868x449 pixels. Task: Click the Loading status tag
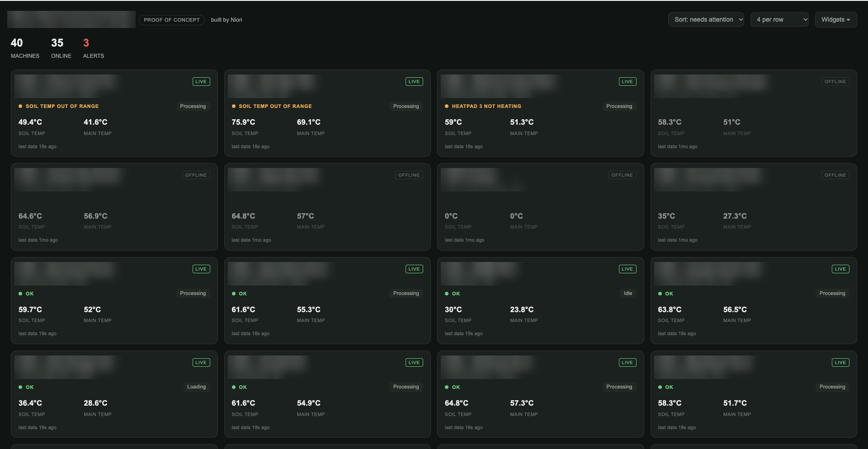click(x=197, y=387)
